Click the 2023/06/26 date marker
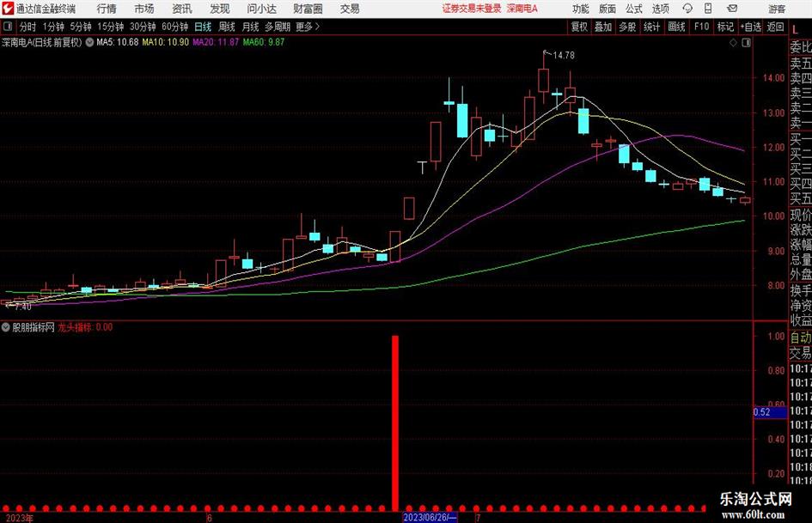Screen dimensions: 812x523 430,517
